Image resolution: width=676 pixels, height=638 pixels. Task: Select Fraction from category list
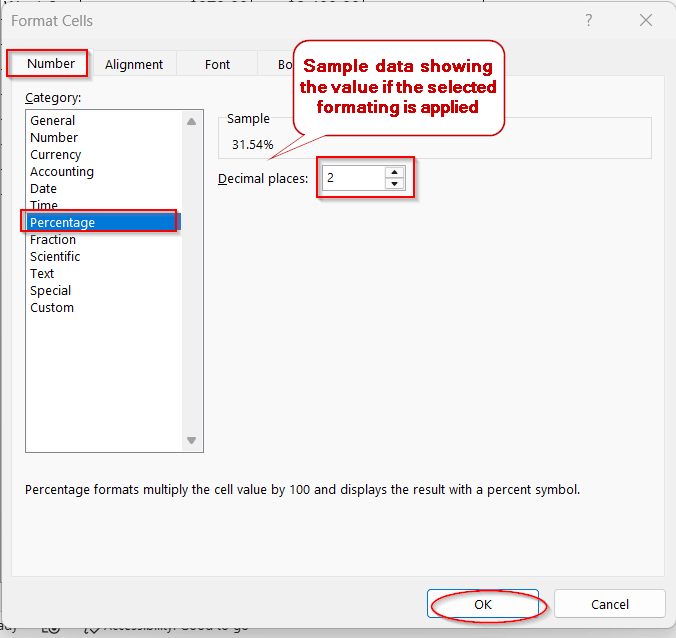53,239
